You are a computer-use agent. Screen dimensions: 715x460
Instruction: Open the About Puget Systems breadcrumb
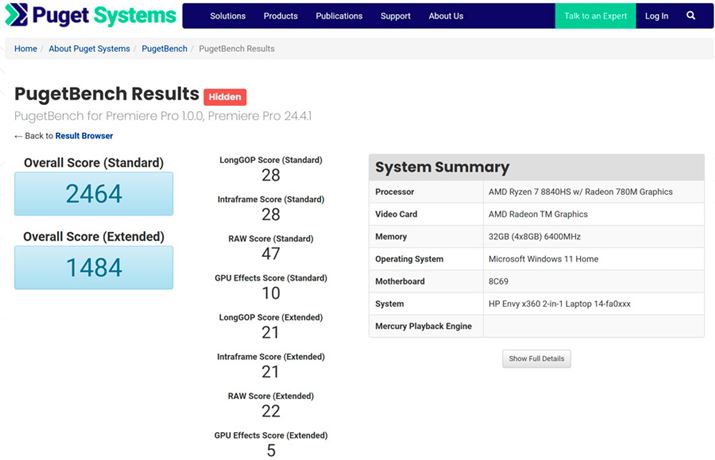(x=89, y=49)
